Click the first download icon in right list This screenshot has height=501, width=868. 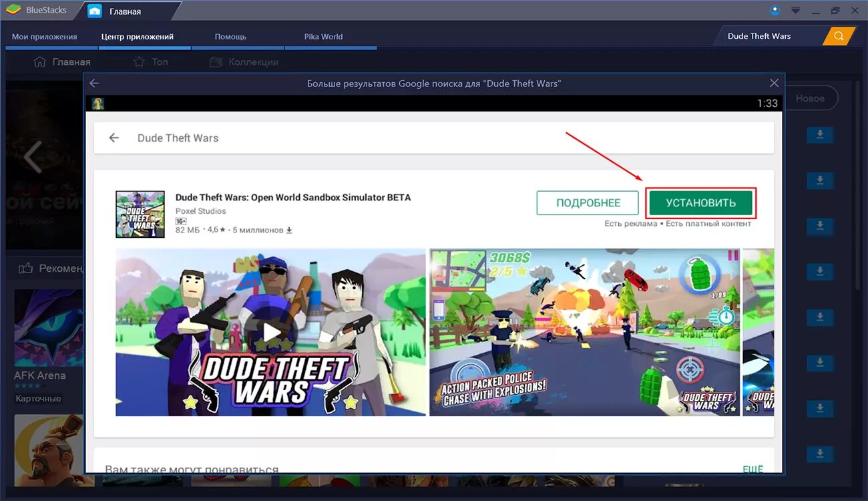coord(820,135)
